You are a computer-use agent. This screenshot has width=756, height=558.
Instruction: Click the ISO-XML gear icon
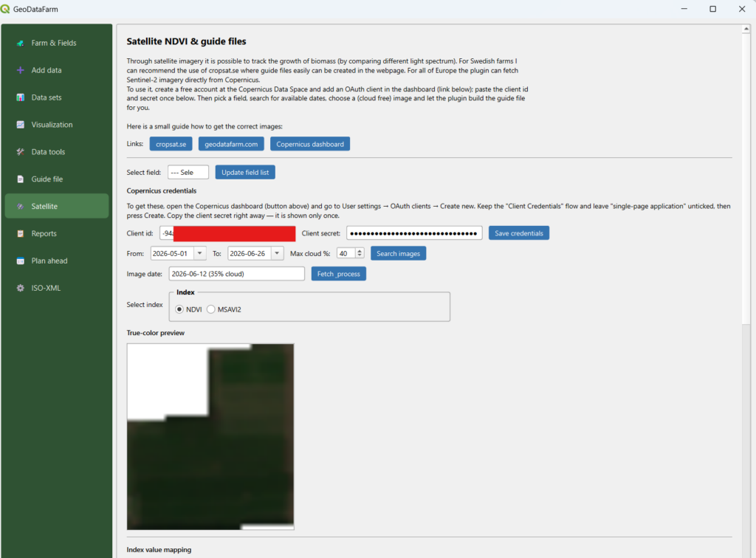[20, 288]
